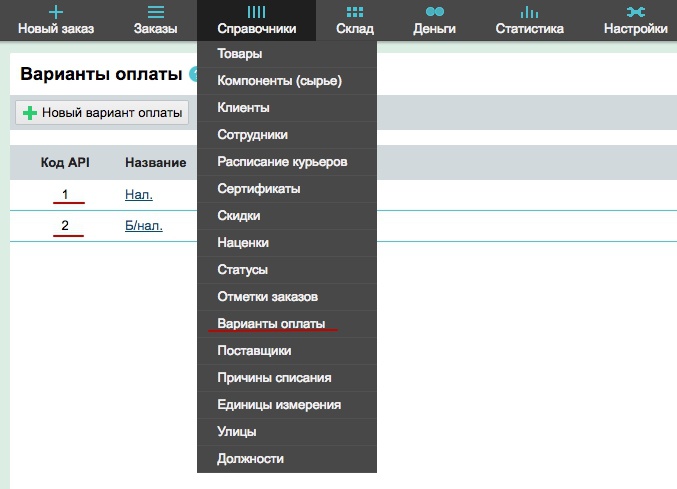Open the Справочники dropdown menu
The image size is (677, 489).
tap(256, 20)
